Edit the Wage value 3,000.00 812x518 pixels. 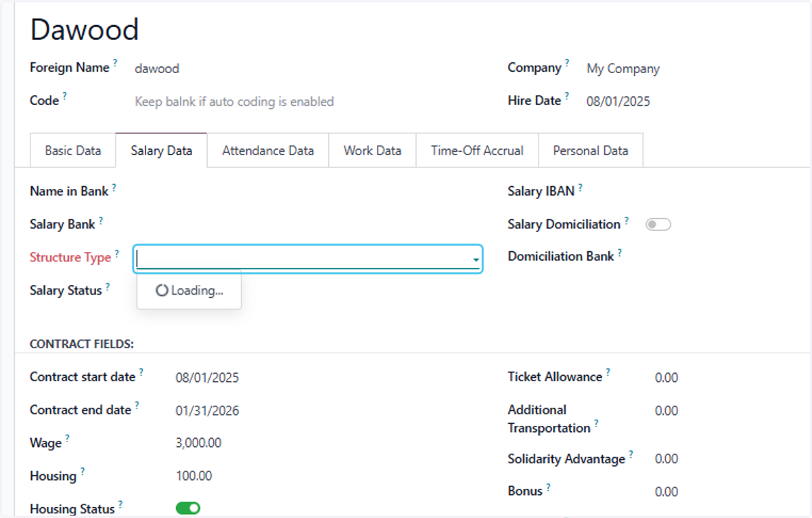coord(198,444)
